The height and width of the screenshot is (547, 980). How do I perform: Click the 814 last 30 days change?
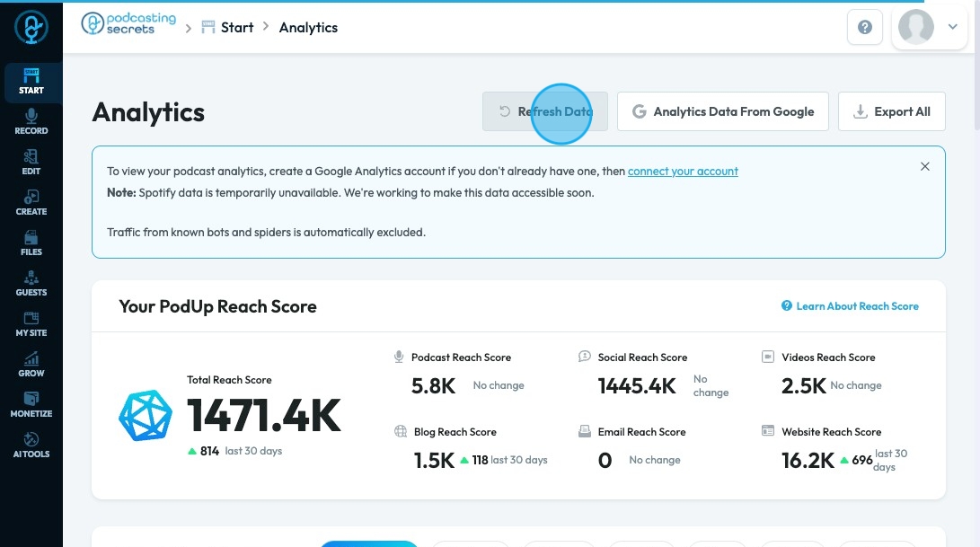tap(235, 451)
